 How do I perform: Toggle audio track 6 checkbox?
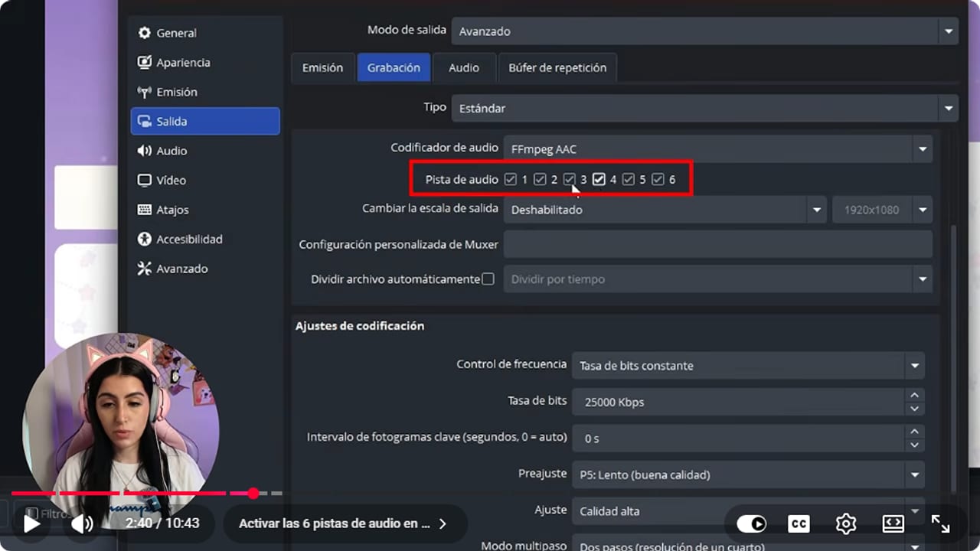pyautogui.click(x=658, y=179)
